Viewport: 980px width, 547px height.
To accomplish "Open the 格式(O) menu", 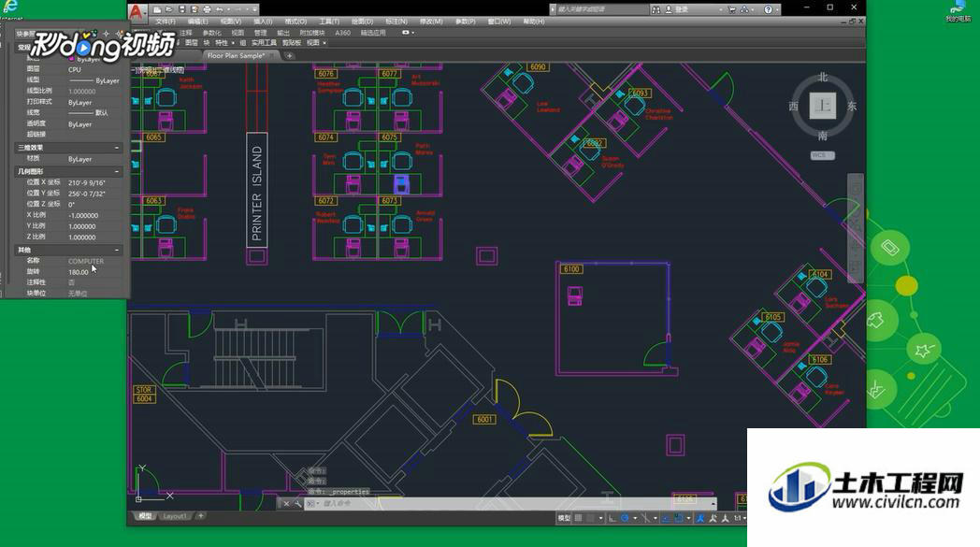I will 295,22.
